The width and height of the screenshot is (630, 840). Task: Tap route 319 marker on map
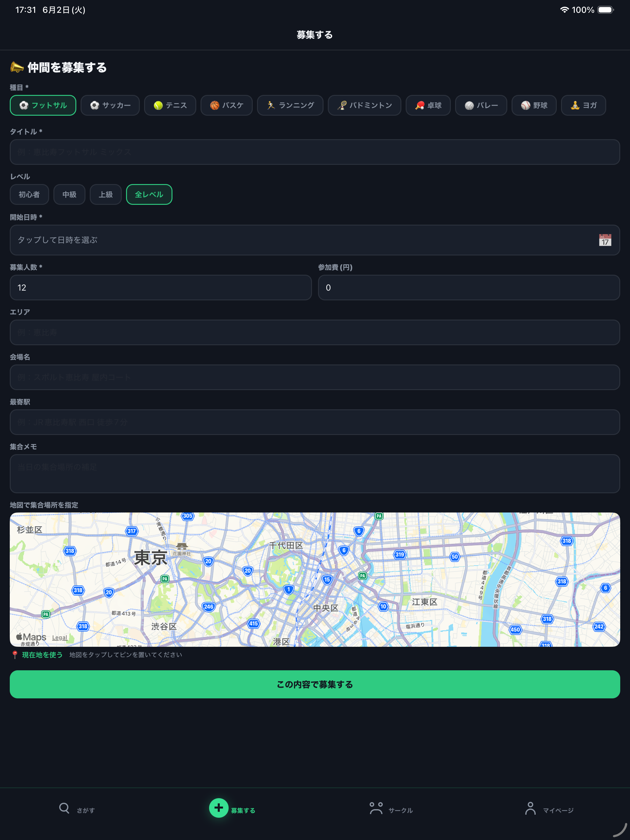[400, 554]
